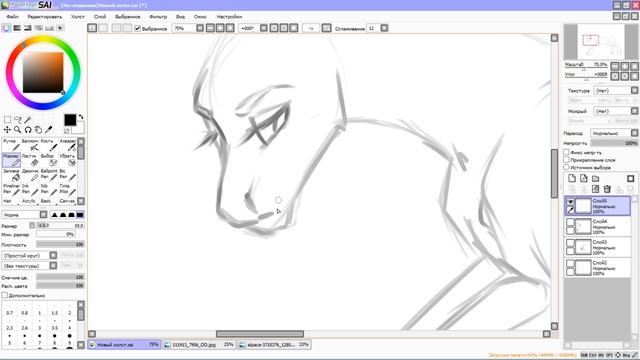Image resolution: width=640 pixels, height=360 pixels.
Task: Choose the Ballpoint Pen brush
Action: [49, 175]
